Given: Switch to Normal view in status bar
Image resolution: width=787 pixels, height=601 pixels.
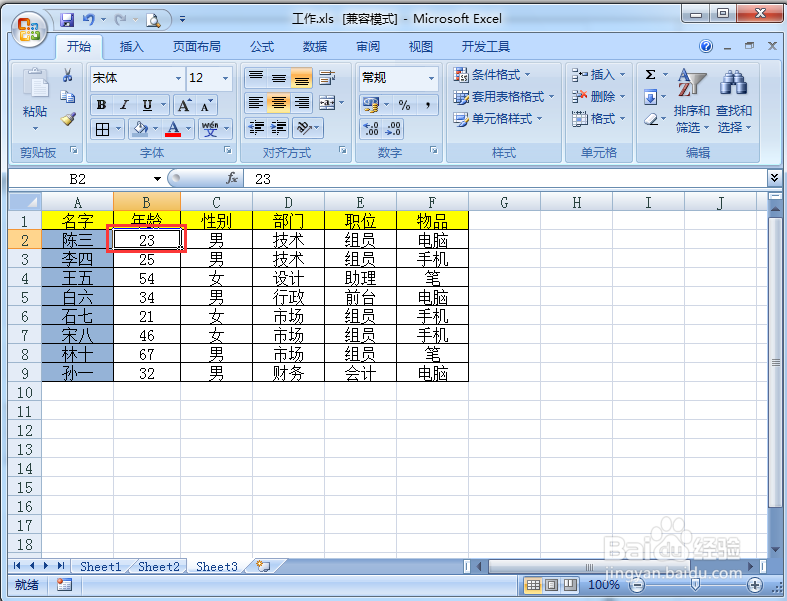Looking at the screenshot, I should pos(533,585).
